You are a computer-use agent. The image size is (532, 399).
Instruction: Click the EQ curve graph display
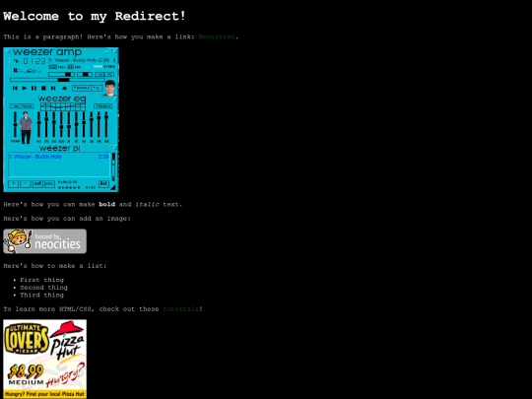(63, 106)
